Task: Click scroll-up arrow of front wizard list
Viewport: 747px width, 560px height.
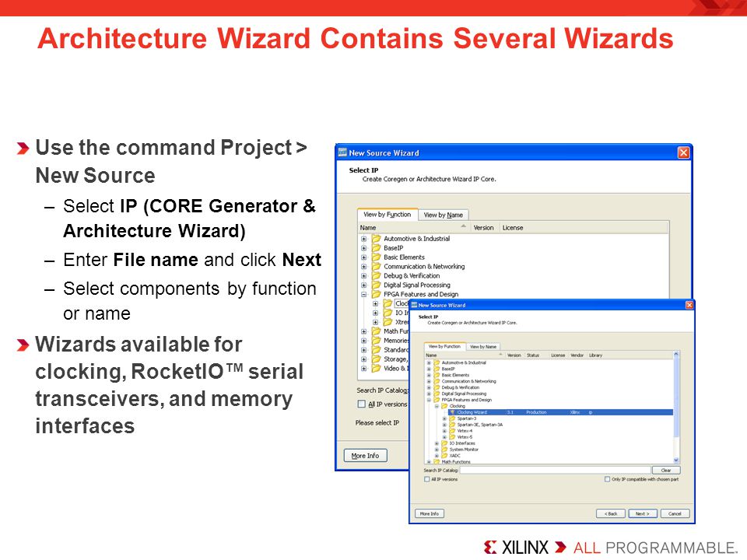Action: [x=676, y=355]
